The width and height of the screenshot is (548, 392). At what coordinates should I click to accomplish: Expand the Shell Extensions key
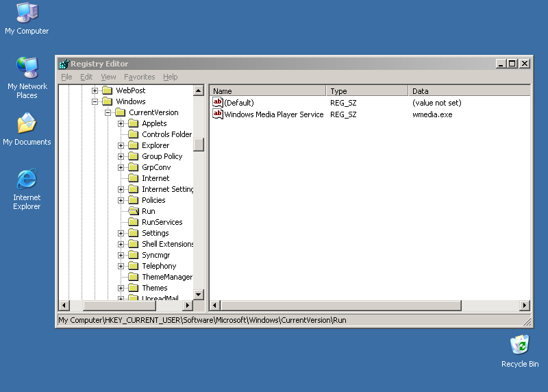(121, 244)
